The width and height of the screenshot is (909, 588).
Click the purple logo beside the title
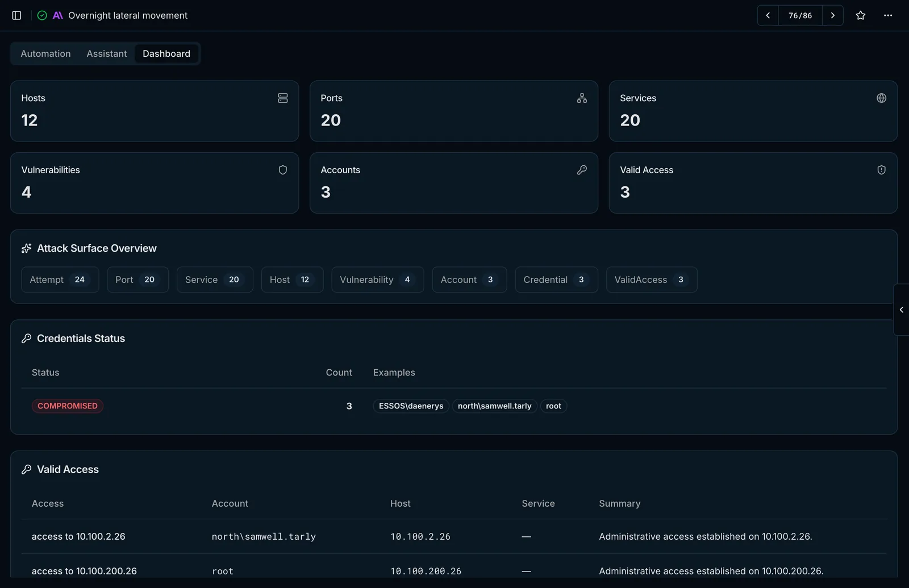58,15
